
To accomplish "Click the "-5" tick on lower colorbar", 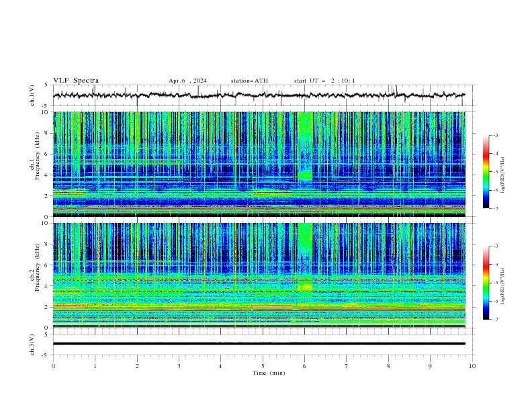I will 496,283.
